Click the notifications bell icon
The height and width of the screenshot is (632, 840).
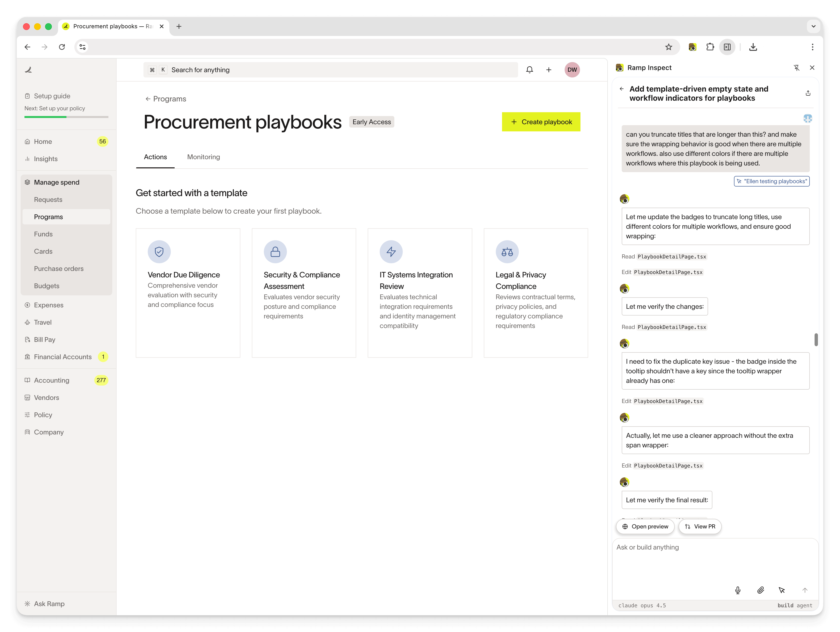(x=529, y=70)
